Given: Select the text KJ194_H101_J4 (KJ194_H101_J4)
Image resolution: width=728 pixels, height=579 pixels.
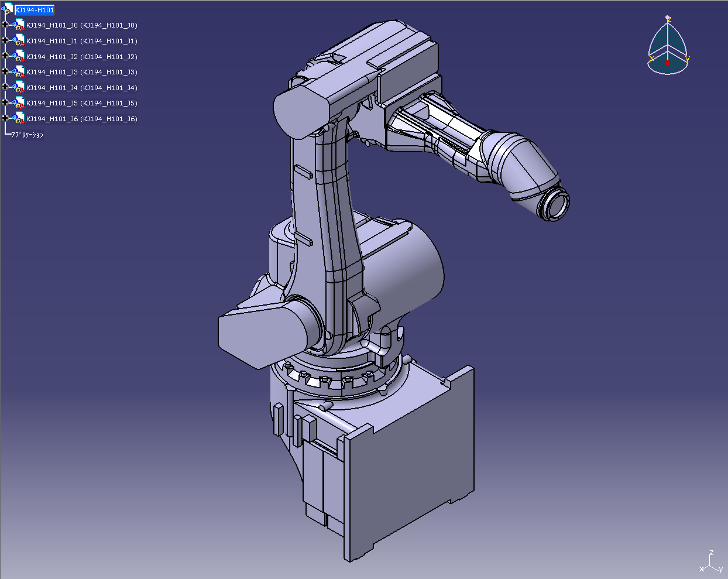Looking at the screenshot, I should click(x=82, y=88).
